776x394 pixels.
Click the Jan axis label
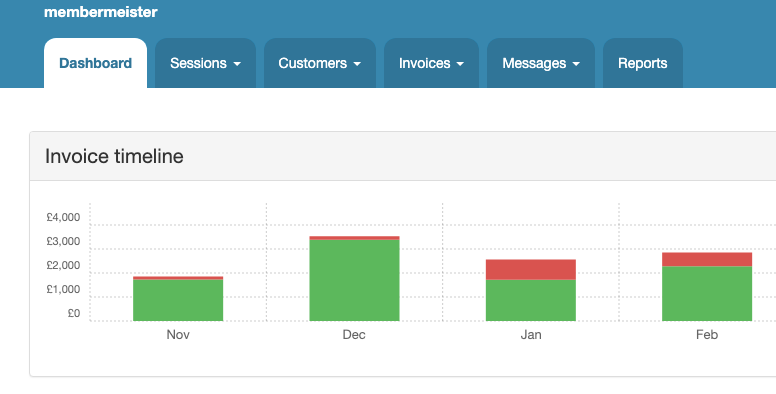[531, 335]
